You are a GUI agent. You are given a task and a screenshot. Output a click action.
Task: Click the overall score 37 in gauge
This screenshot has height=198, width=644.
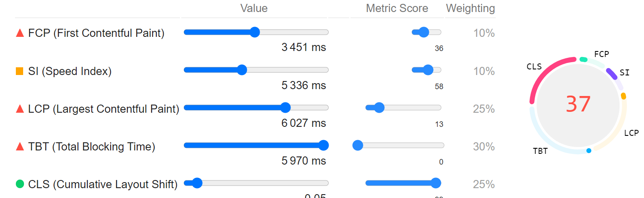[578, 104]
